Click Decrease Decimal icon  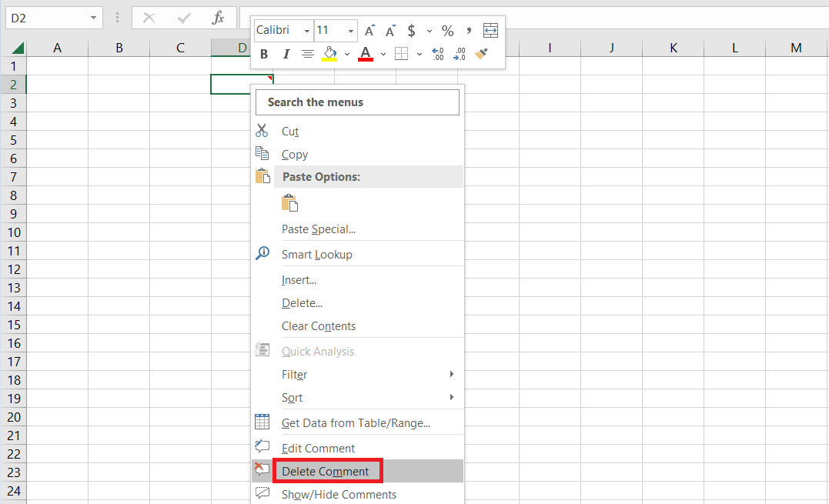(x=460, y=54)
